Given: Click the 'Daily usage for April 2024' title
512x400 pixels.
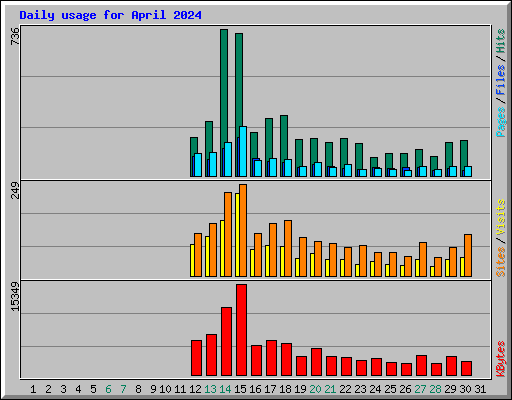Looking at the screenshot, I should coord(110,15).
